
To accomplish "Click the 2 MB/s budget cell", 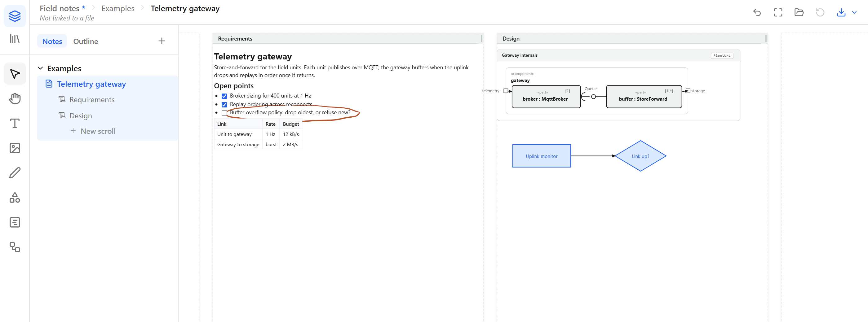I will [x=291, y=144].
